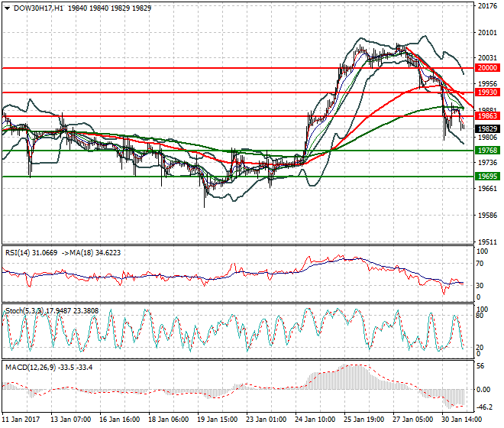Select the 20101 price axis value
Screen dimensions: 504x428
click(487, 33)
